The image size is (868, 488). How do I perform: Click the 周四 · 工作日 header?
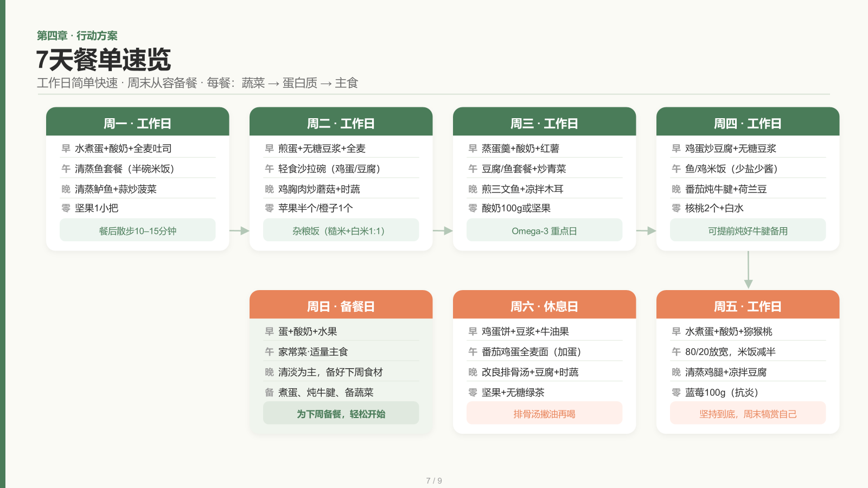tap(748, 121)
